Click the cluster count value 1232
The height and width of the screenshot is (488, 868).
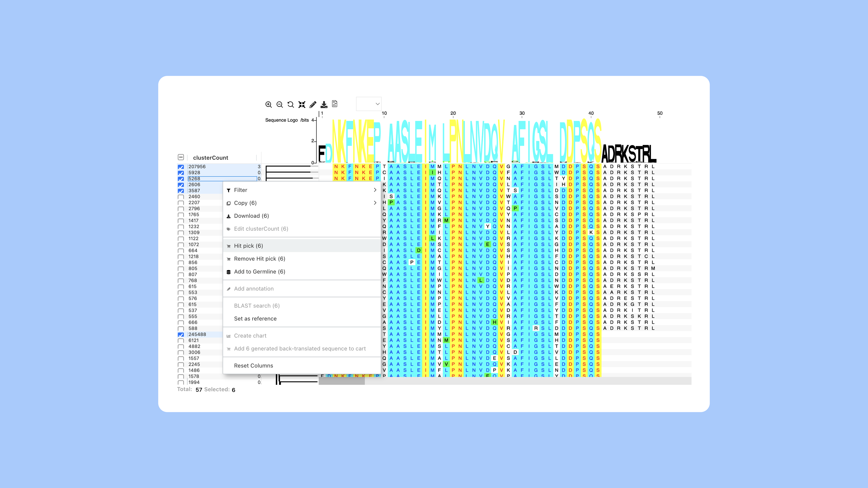point(194,227)
